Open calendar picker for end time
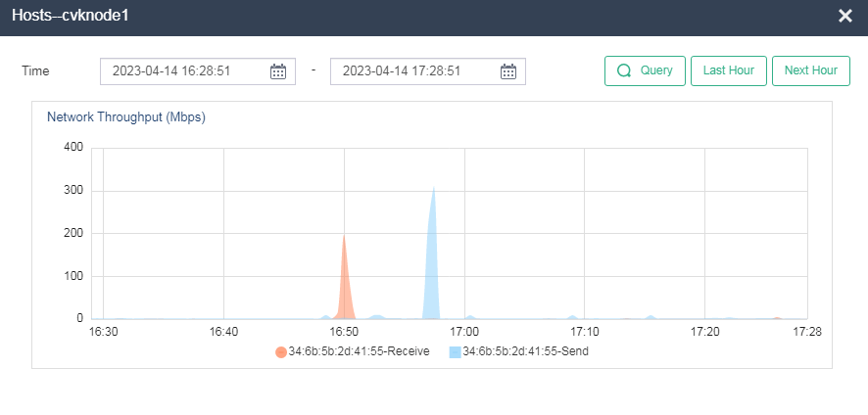Viewport: 868px width, 415px height. [508, 71]
